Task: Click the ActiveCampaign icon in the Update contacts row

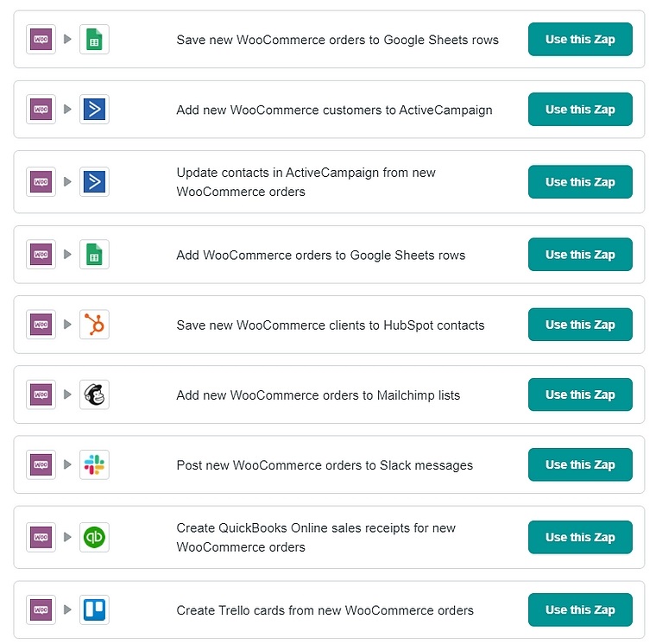Action: tap(94, 182)
